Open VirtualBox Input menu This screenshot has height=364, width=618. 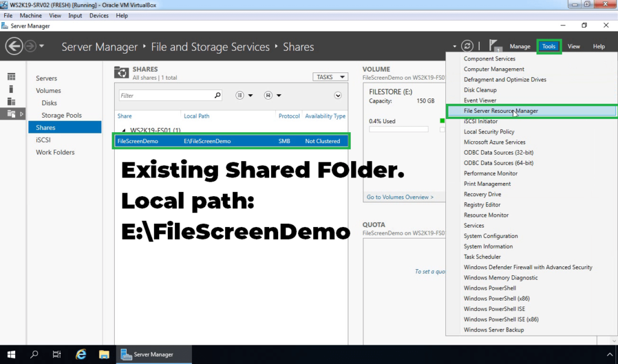tap(75, 15)
